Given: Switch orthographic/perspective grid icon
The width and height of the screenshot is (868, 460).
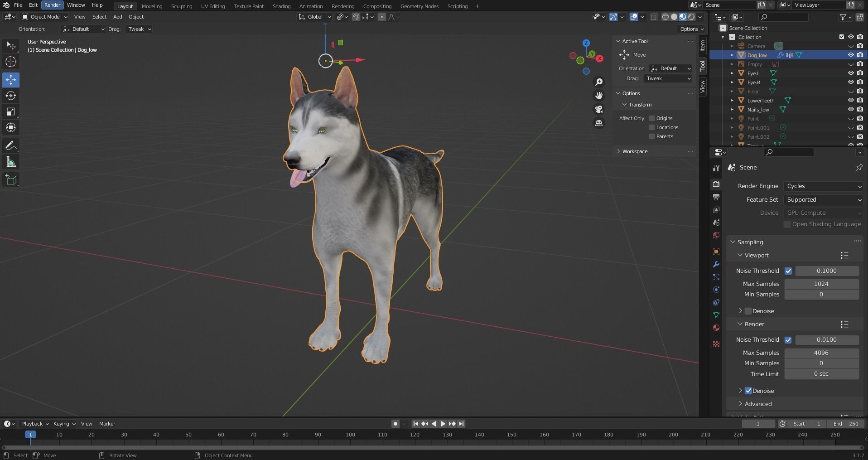Looking at the screenshot, I should [599, 123].
